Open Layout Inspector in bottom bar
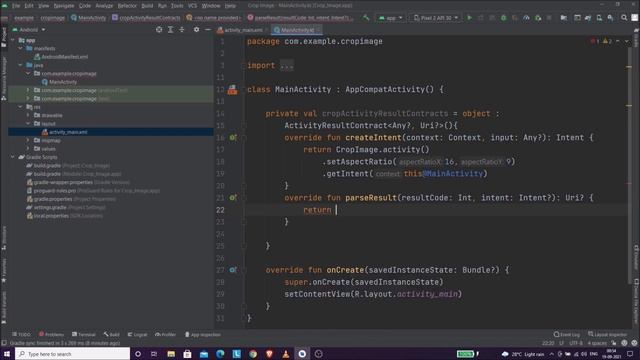This screenshot has height=360, width=640. click(x=607, y=334)
